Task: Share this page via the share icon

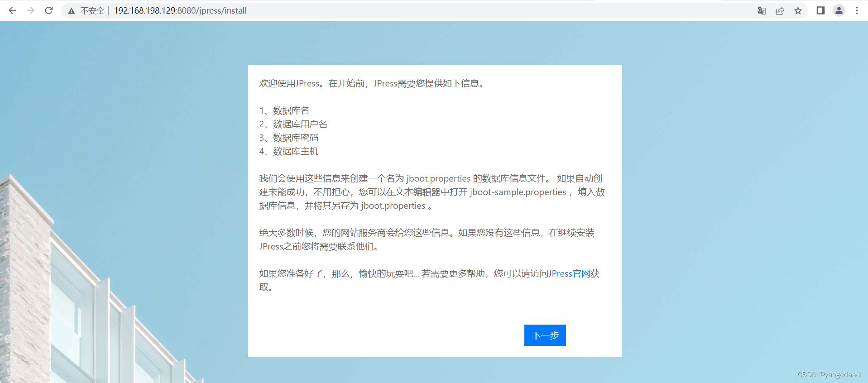Action: [x=780, y=10]
